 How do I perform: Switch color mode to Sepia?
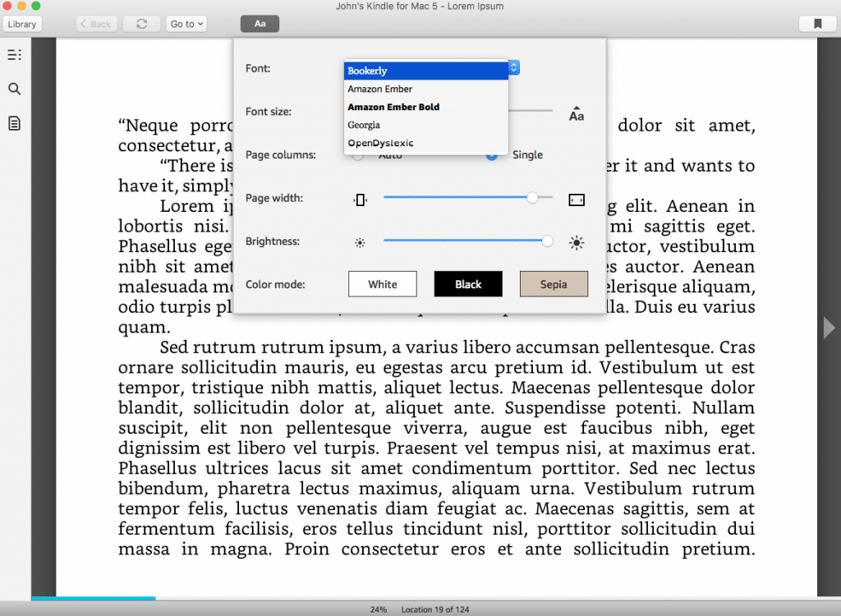[x=554, y=283]
